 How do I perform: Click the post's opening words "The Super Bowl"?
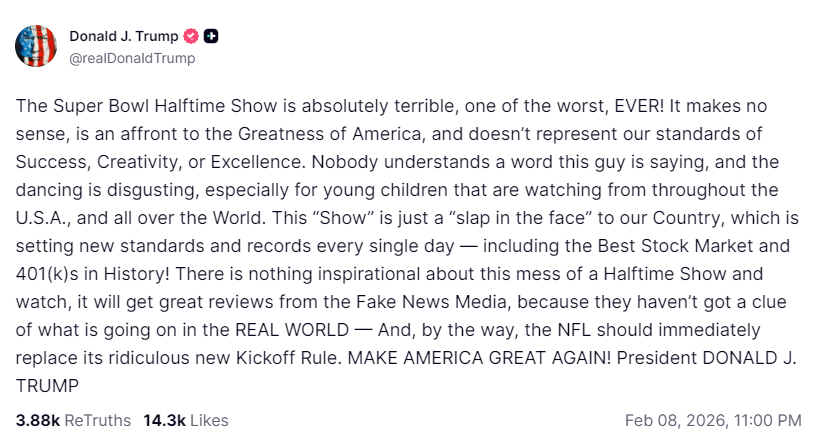(70, 105)
